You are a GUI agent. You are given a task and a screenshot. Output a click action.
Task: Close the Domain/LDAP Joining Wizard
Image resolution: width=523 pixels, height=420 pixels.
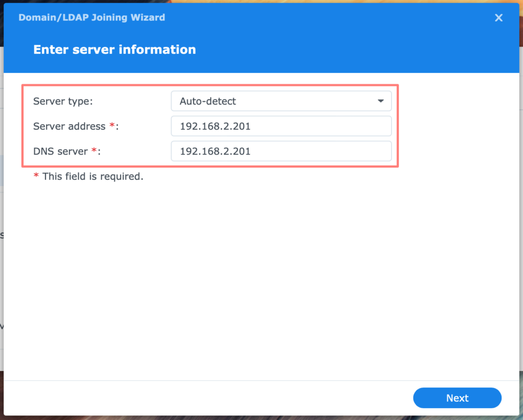coord(498,17)
